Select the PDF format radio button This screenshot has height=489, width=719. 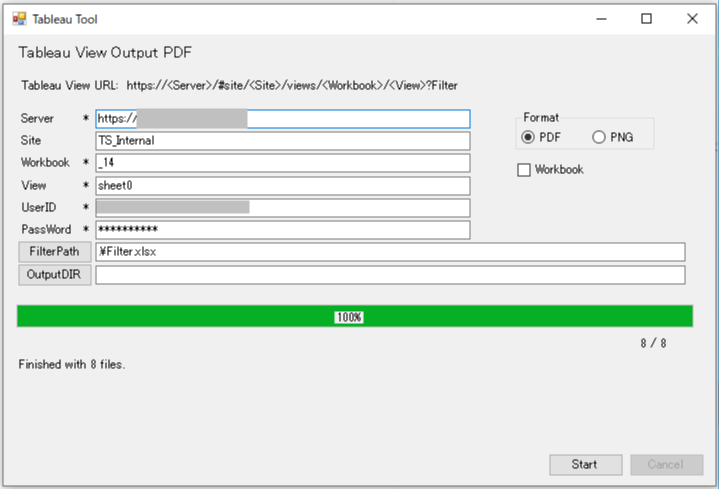541,137
